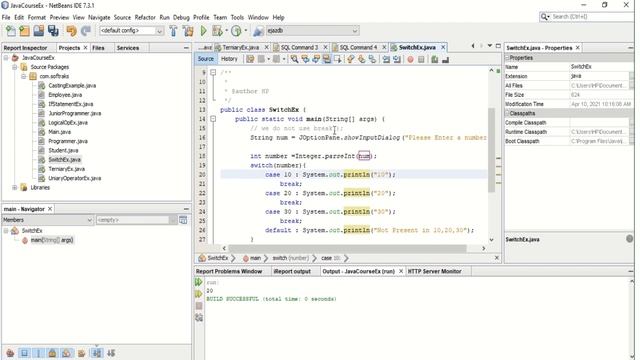Collapse the com.softraks package node

[24, 76]
